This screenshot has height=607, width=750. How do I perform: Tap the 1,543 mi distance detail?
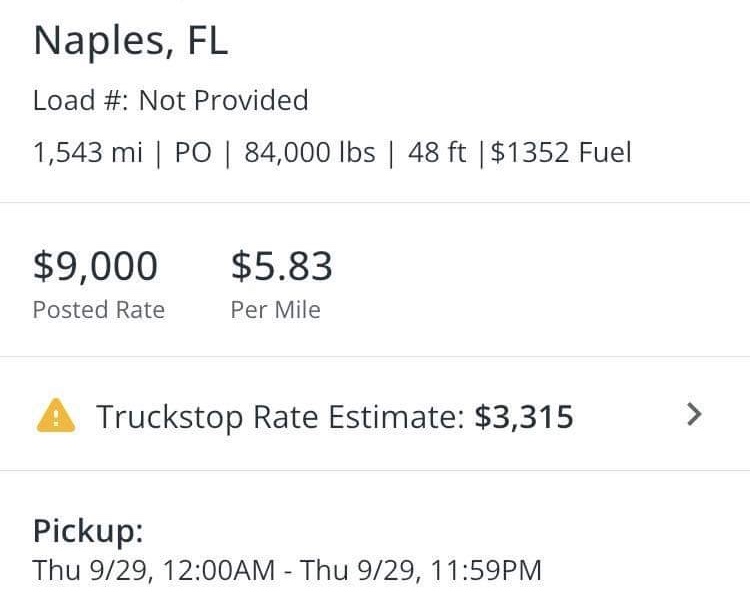pyautogui.click(x=88, y=153)
